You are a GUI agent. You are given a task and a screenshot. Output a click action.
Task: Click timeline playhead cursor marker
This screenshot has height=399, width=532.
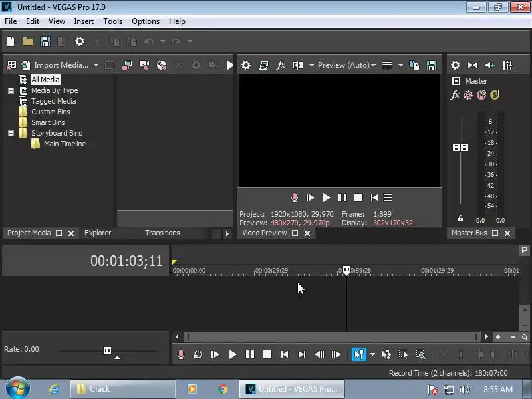click(346, 271)
